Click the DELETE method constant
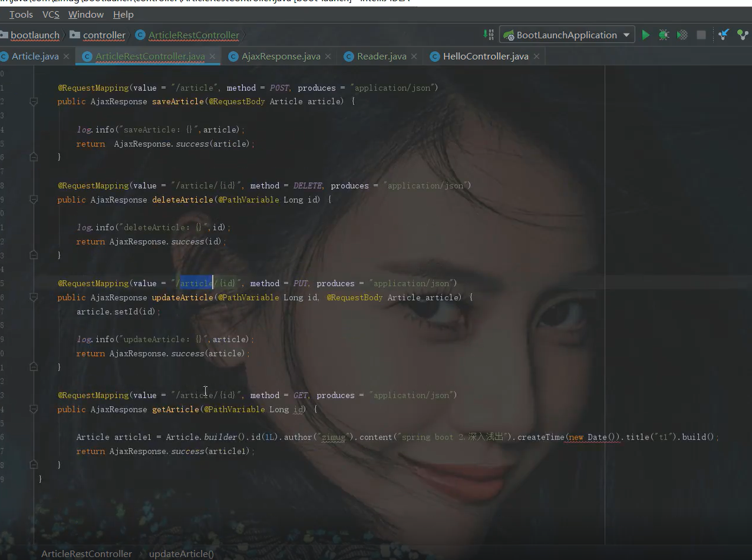The height and width of the screenshot is (560, 752). (x=308, y=185)
